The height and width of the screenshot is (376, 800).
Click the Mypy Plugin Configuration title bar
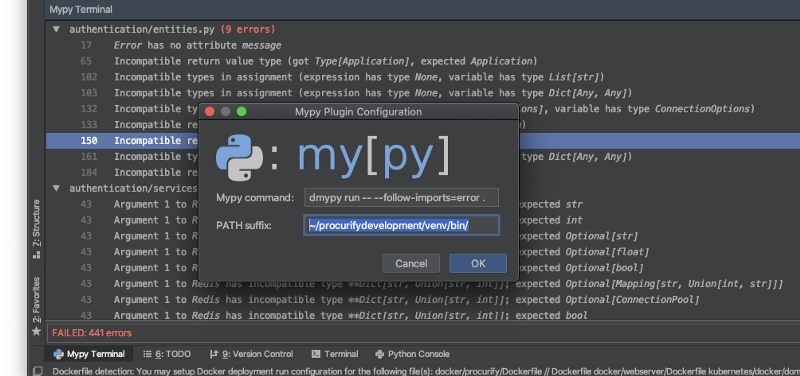(x=358, y=112)
